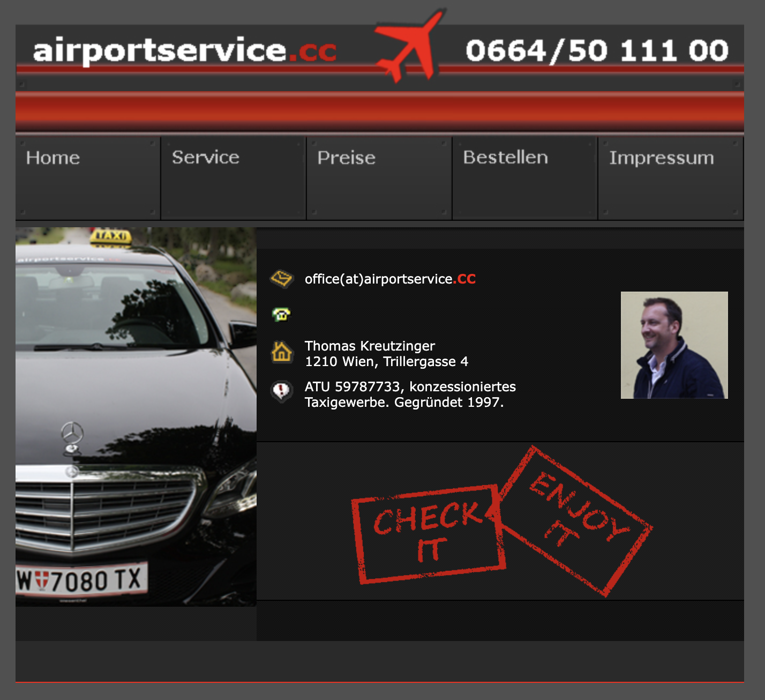Open the Service page
The image size is (765, 700).
click(205, 158)
